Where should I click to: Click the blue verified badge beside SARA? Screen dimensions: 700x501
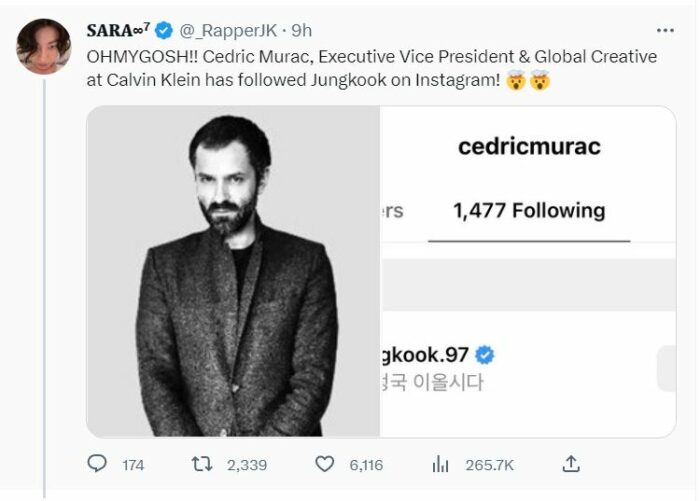[x=164, y=30]
